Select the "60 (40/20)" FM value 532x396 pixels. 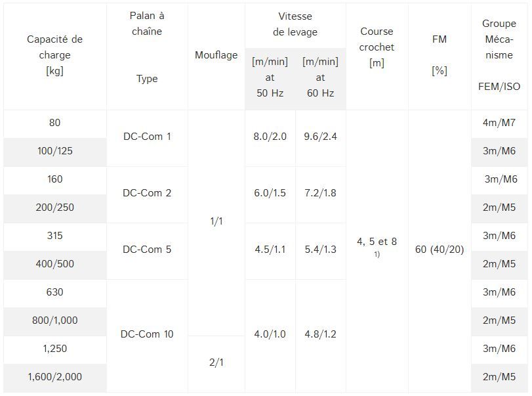(x=440, y=250)
